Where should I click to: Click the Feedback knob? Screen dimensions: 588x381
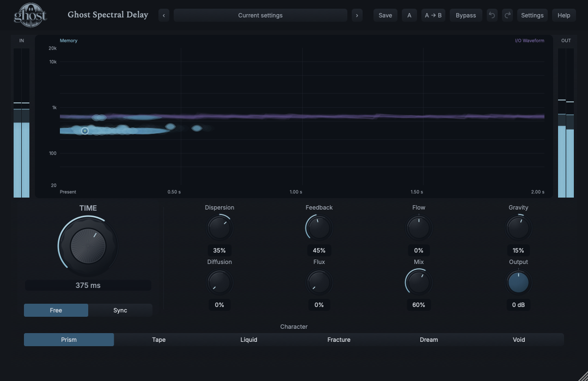pyautogui.click(x=318, y=228)
